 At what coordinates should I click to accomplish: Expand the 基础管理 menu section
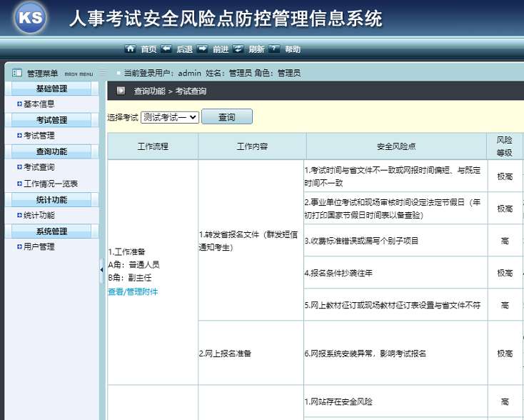pos(51,89)
